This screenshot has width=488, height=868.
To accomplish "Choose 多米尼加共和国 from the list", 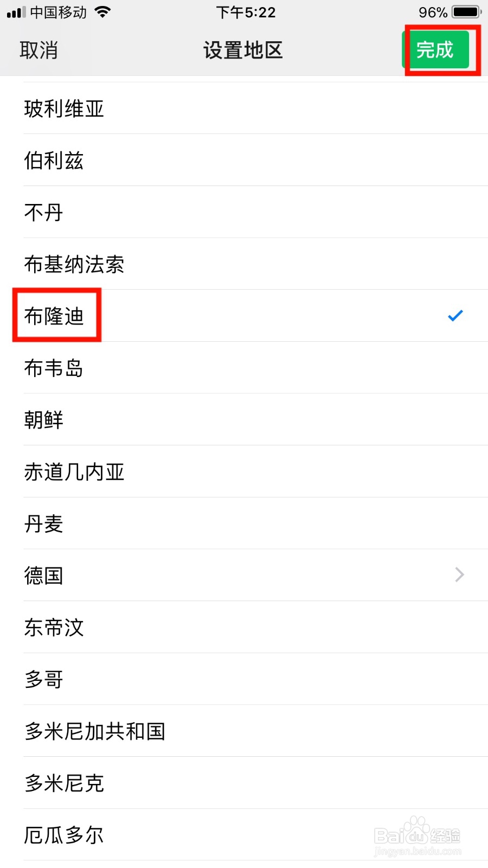I will 244,731.
